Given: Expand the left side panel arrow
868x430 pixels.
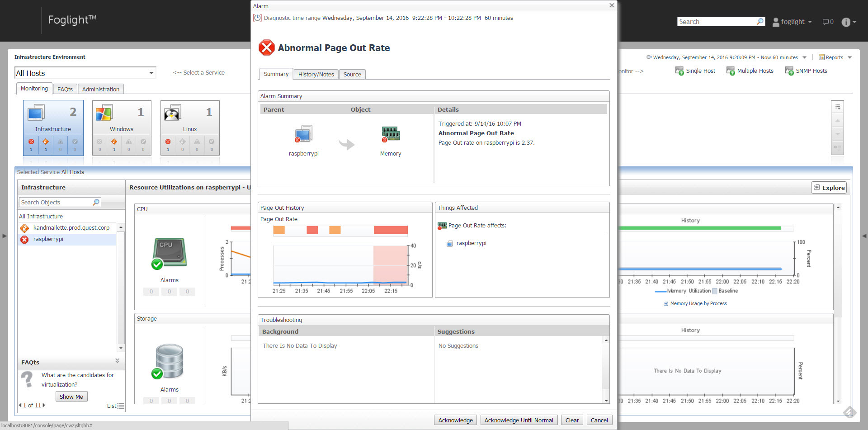Looking at the screenshot, I should pyautogui.click(x=4, y=236).
